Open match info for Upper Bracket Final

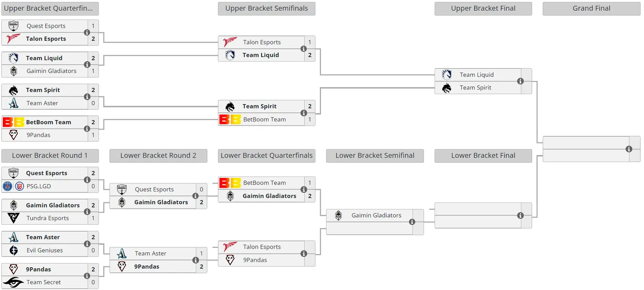click(520, 81)
